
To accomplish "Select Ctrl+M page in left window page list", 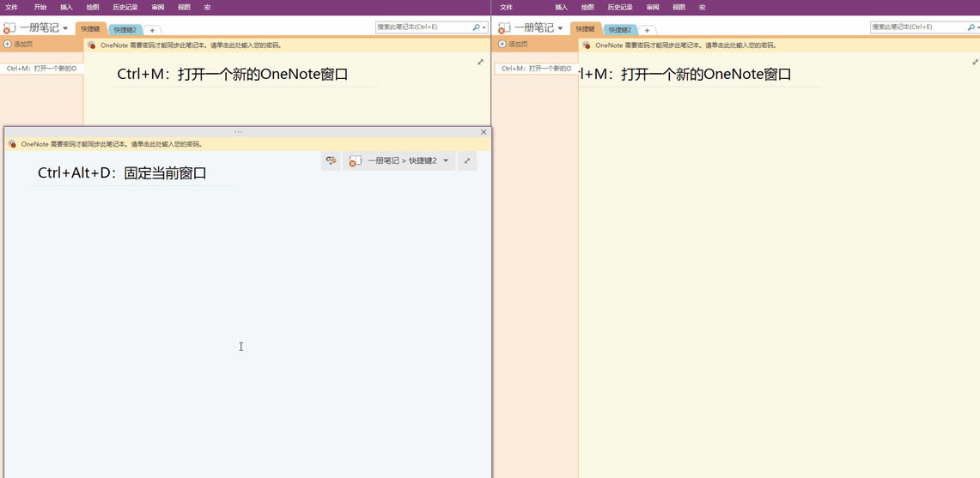I will coord(42,68).
